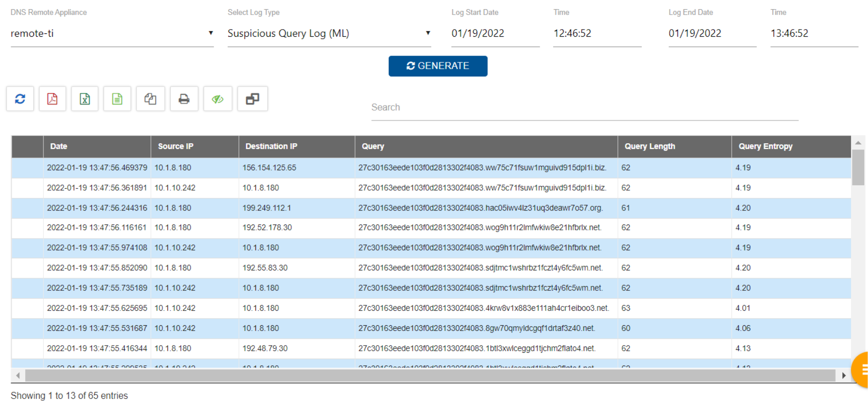
Task: Click the blue refresh table icon
Action: point(20,99)
